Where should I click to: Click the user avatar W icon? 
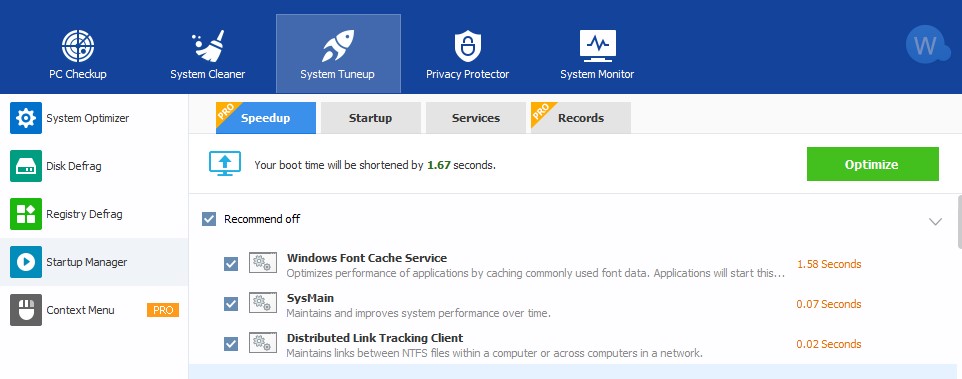click(927, 44)
